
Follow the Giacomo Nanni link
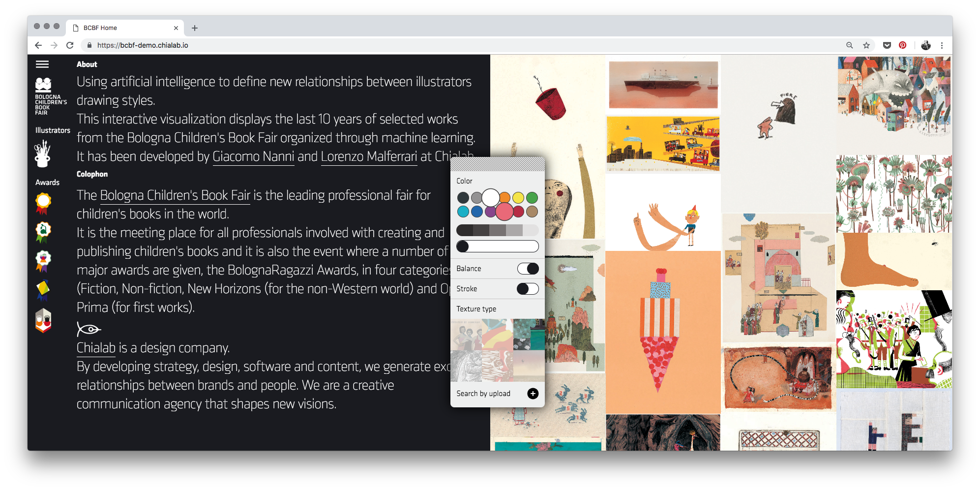(x=253, y=156)
